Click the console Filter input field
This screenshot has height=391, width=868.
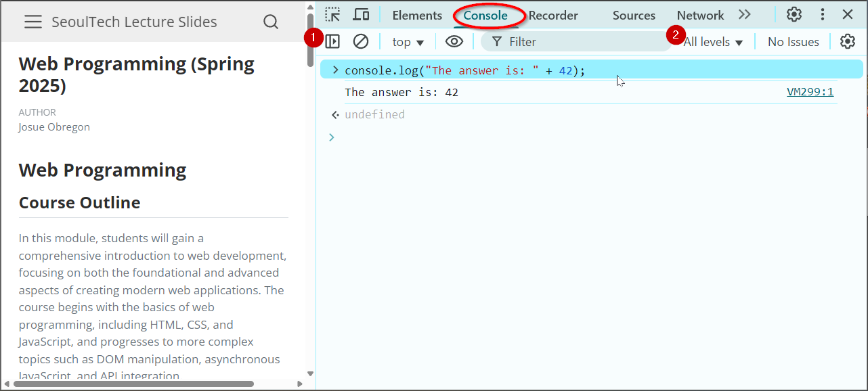582,42
